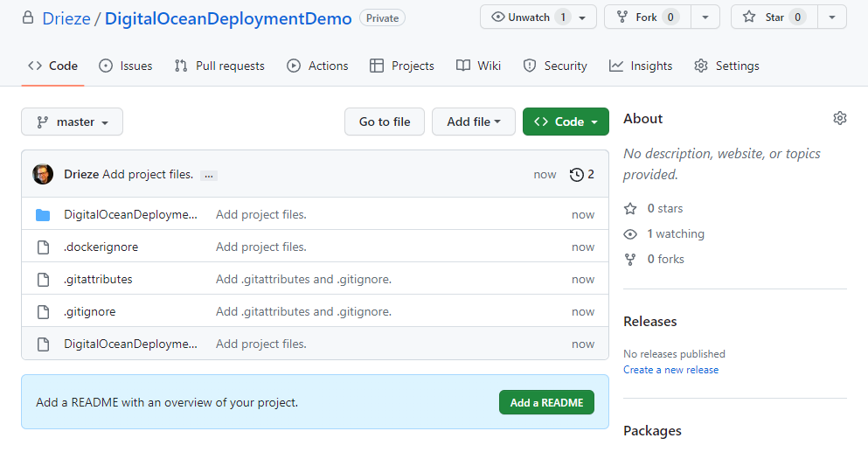The height and width of the screenshot is (452, 868).
Task: Click the file icon beside .dockerignore
Action: (43, 247)
